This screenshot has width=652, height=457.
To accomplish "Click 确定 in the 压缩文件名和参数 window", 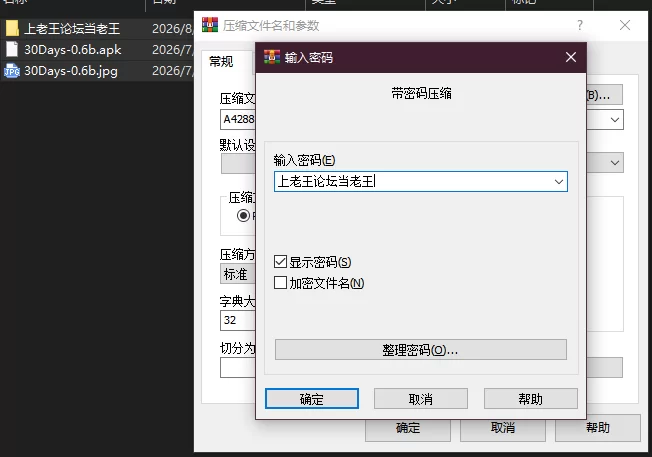I will coord(408,428).
